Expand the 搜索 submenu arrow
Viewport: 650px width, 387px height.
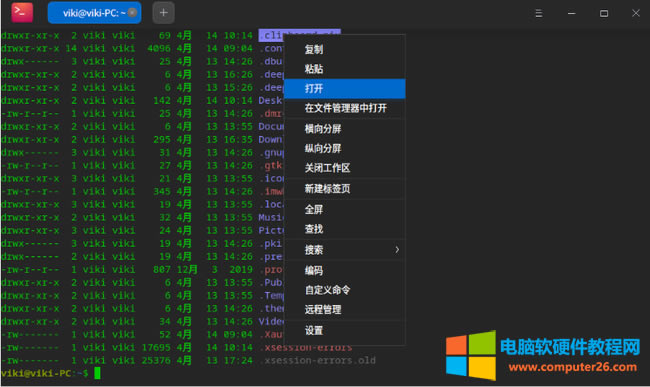coord(397,250)
